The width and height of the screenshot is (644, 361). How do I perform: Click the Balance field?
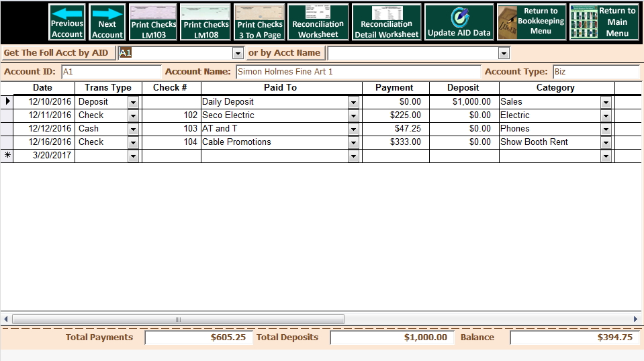(575, 338)
